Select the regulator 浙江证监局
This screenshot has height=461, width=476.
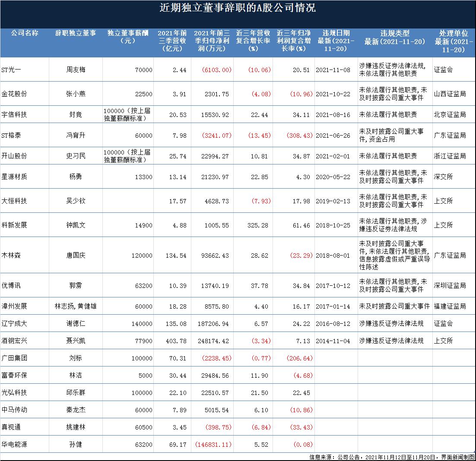(x=450, y=156)
